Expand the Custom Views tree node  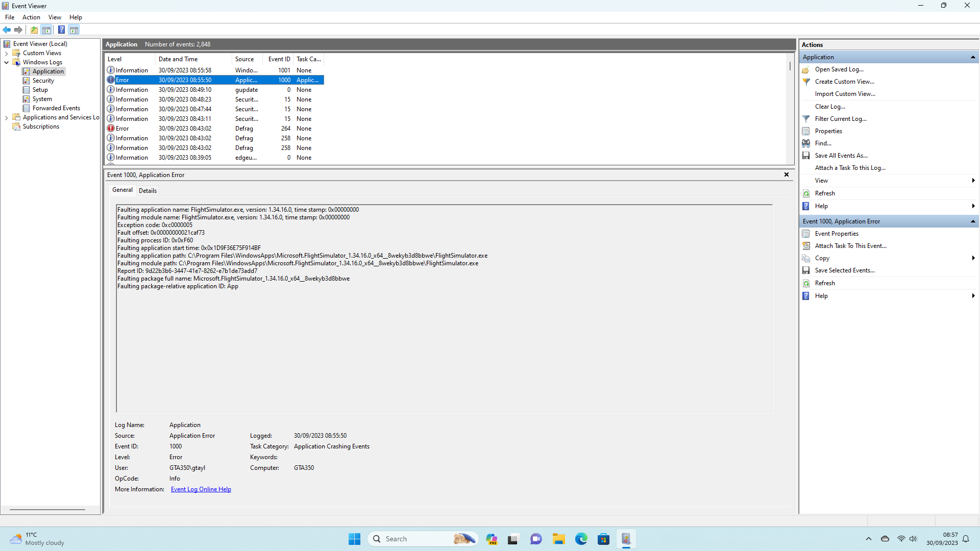click(7, 53)
